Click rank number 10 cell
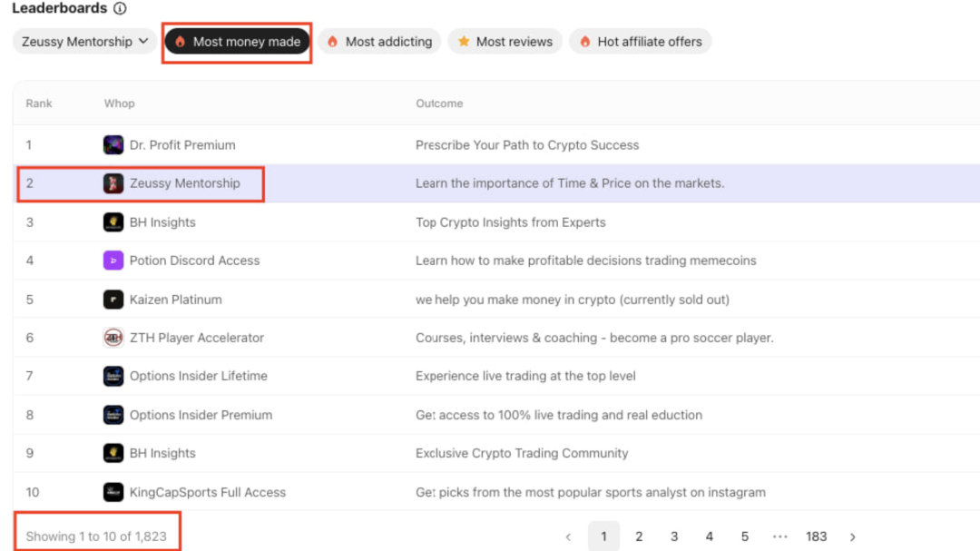The image size is (980, 551). click(33, 492)
